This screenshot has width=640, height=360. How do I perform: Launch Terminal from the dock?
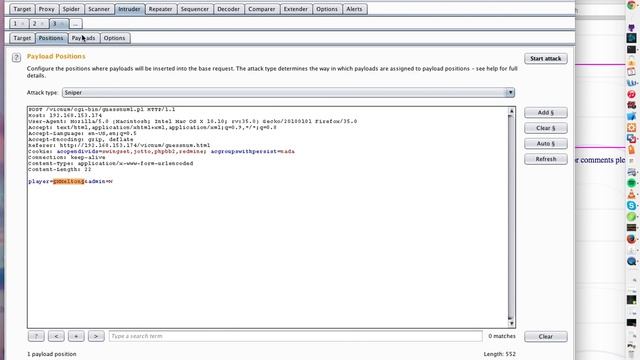click(631, 49)
